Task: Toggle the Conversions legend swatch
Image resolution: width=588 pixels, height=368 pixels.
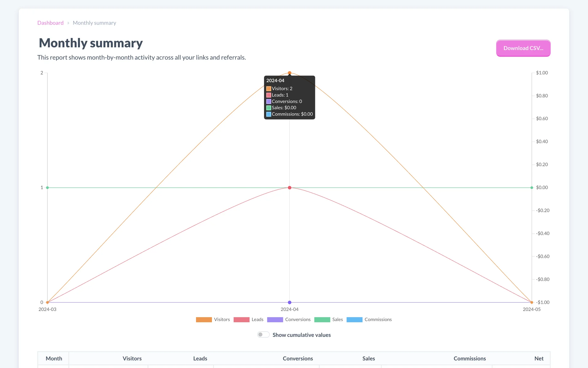Action: (x=275, y=320)
